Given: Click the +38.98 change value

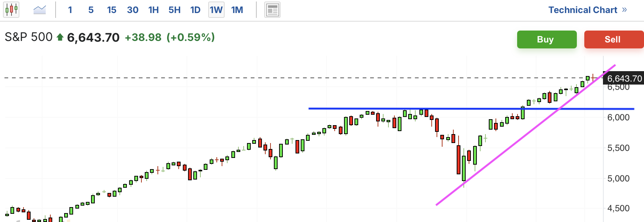Looking at the screenshot, I should (143, 37).
